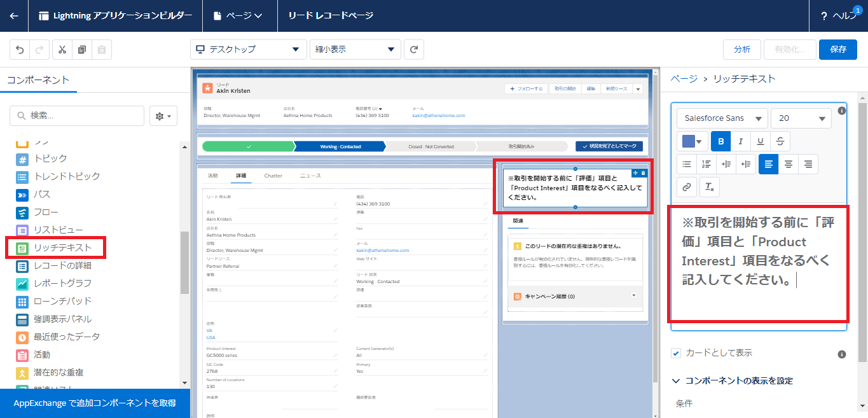868x418 pixels.
Task: Open component list settings gear menu
Action: tap(163, 116)
